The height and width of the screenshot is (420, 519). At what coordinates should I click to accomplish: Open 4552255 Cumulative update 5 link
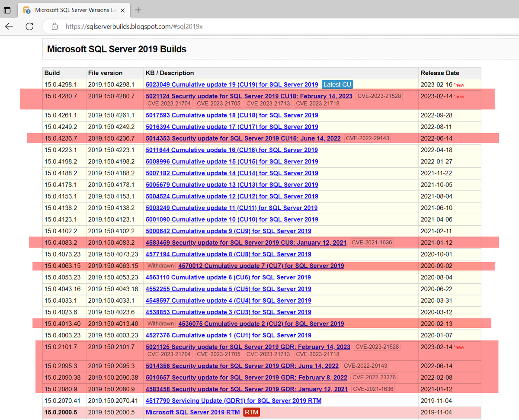click(x=228, y=289)
